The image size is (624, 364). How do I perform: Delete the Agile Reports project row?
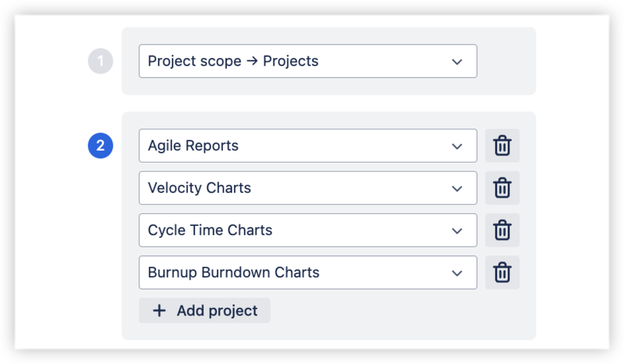(x=502, y=145)
